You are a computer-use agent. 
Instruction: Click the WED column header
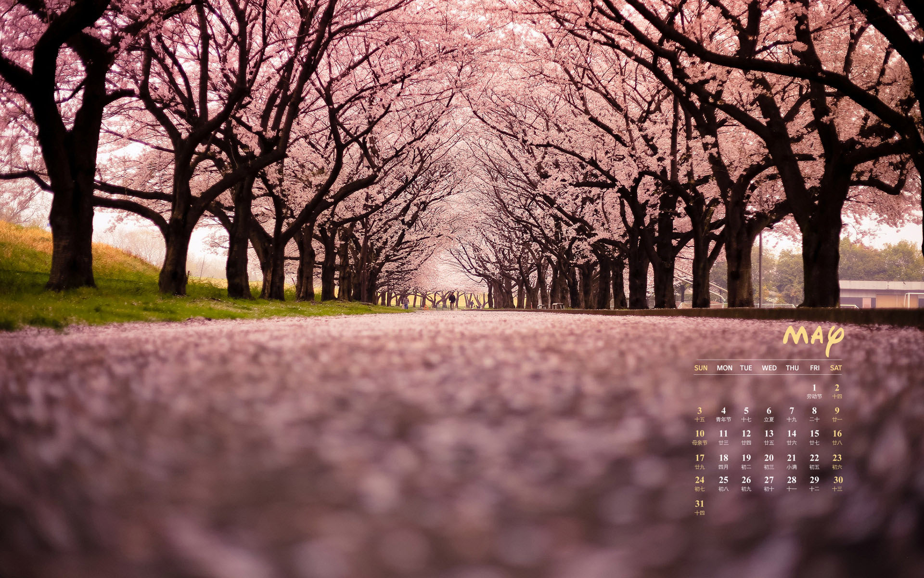(x=769, y=368)
